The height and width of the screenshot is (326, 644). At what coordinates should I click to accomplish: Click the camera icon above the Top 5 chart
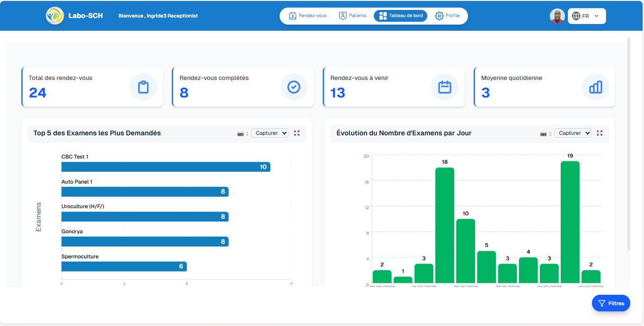coord(239,133)
